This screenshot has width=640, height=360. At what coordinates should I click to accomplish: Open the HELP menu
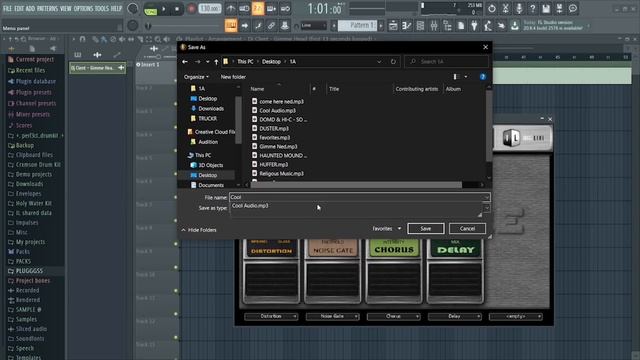click(116, 8)
